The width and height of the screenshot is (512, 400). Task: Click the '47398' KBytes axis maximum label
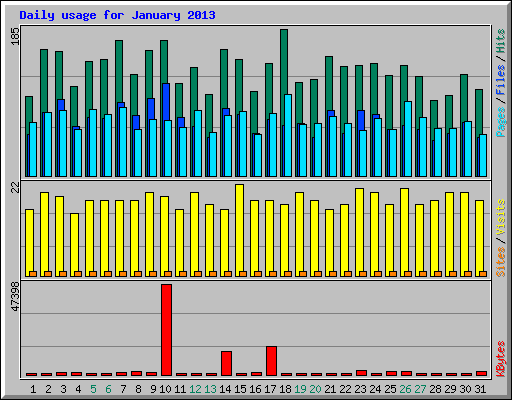tap(15, 296)
